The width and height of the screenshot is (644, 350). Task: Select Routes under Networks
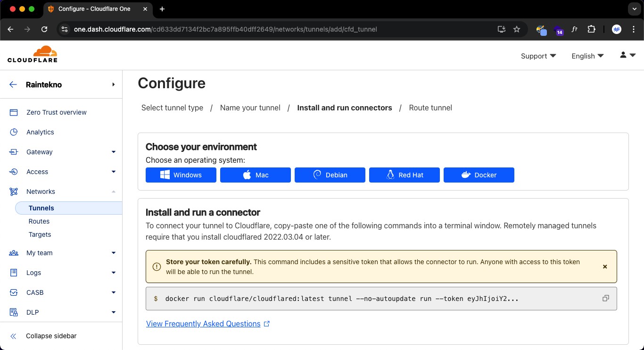[39, 221]
